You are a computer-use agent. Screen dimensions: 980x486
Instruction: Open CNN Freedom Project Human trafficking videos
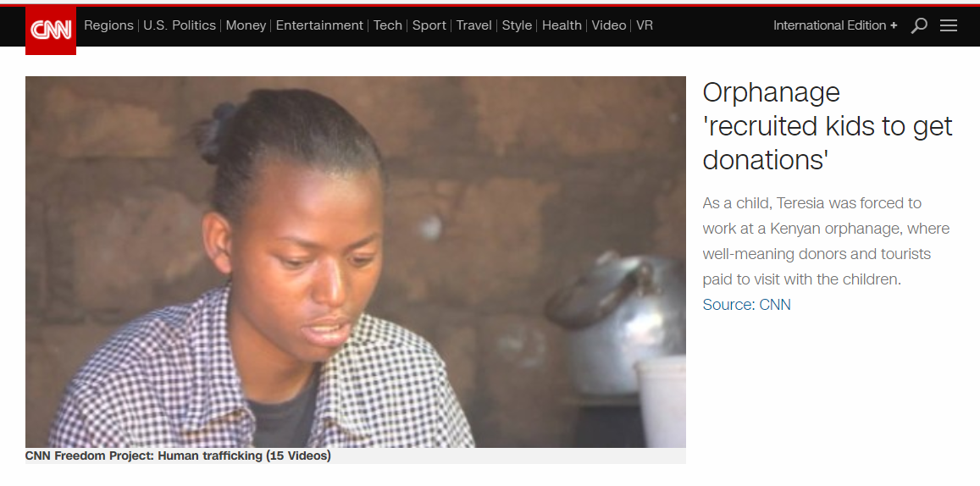tap(178, 456)
